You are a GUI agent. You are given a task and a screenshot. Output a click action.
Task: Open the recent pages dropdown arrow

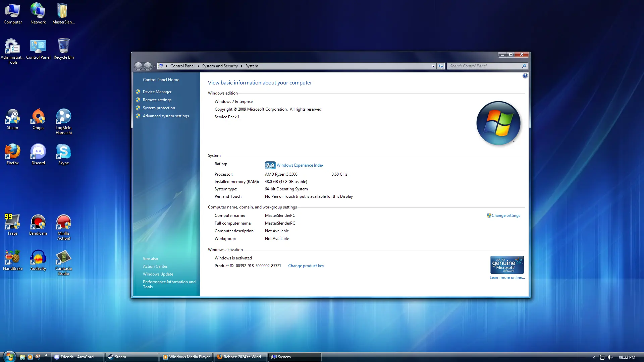(154, 66)
